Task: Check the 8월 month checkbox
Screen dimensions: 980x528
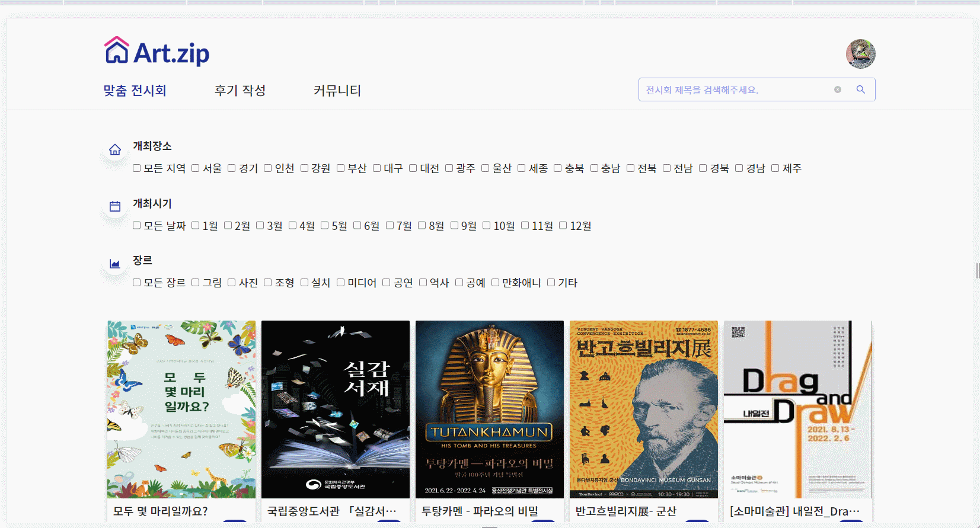Action: click(422, 225)
